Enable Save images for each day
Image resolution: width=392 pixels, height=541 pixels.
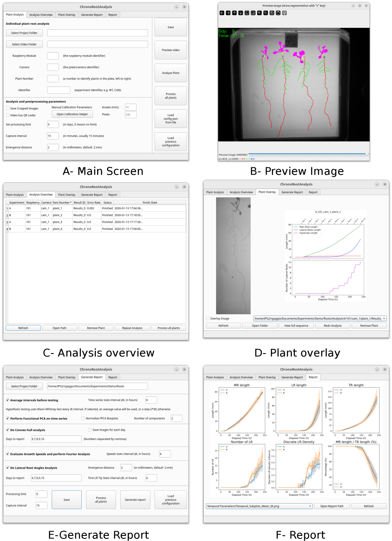[x=89, y=430]
